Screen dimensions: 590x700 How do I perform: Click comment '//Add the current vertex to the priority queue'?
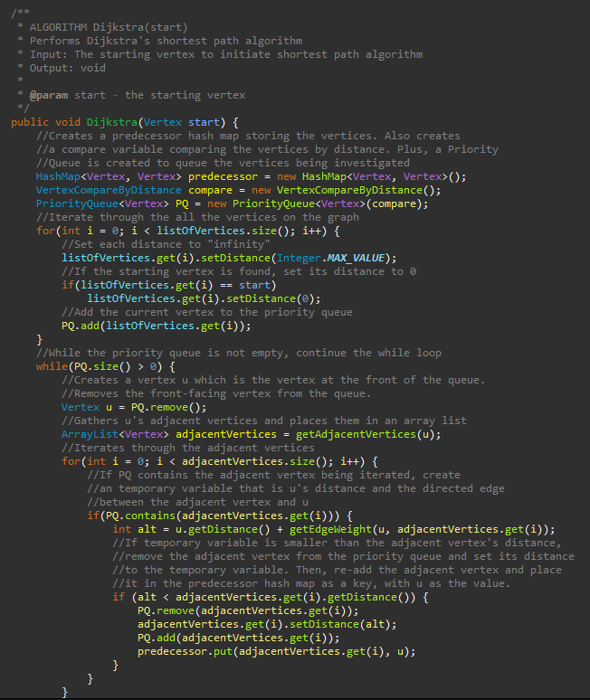click(x=207, y=312)
